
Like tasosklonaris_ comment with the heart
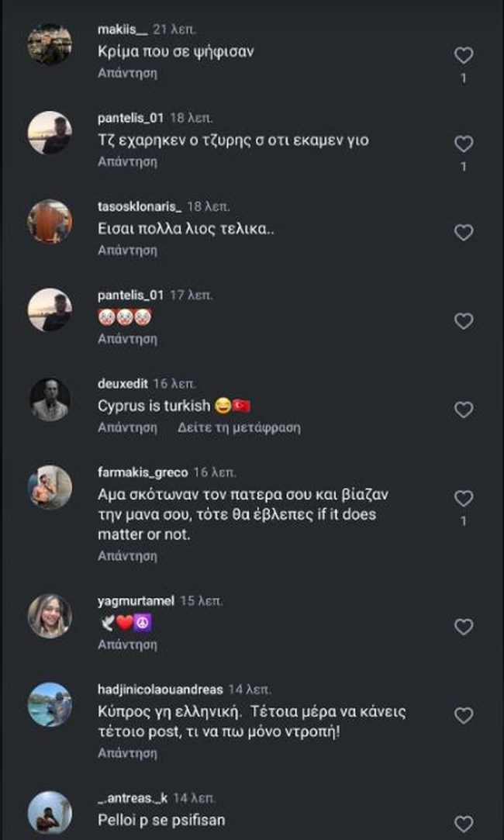click(x=464, y=233)
